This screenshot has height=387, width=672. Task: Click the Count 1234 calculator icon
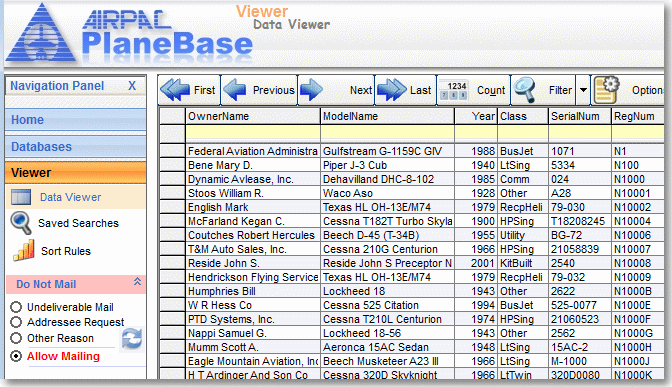(x=453, y=90)
